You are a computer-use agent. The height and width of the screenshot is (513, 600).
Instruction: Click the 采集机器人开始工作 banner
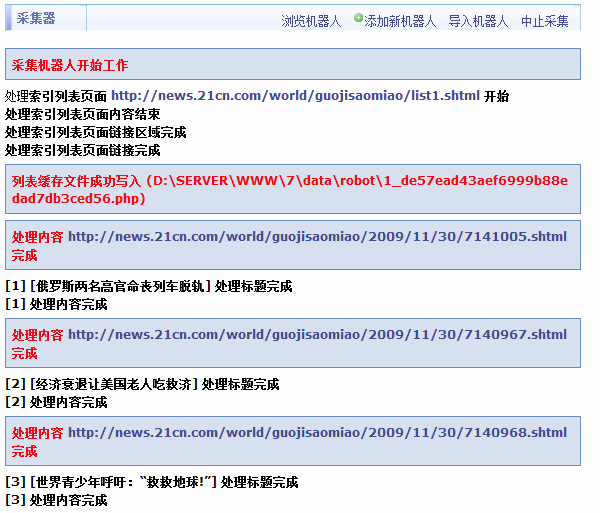tap(70, 65)
